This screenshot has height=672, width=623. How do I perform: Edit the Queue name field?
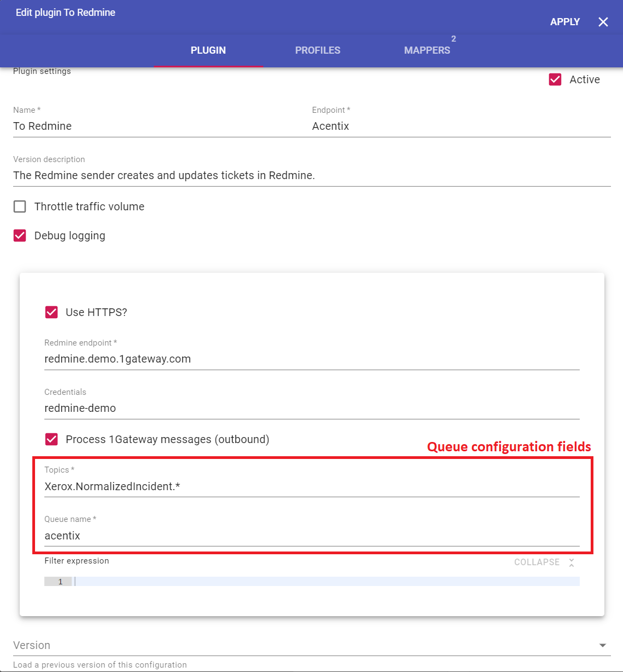coord(311,536)
